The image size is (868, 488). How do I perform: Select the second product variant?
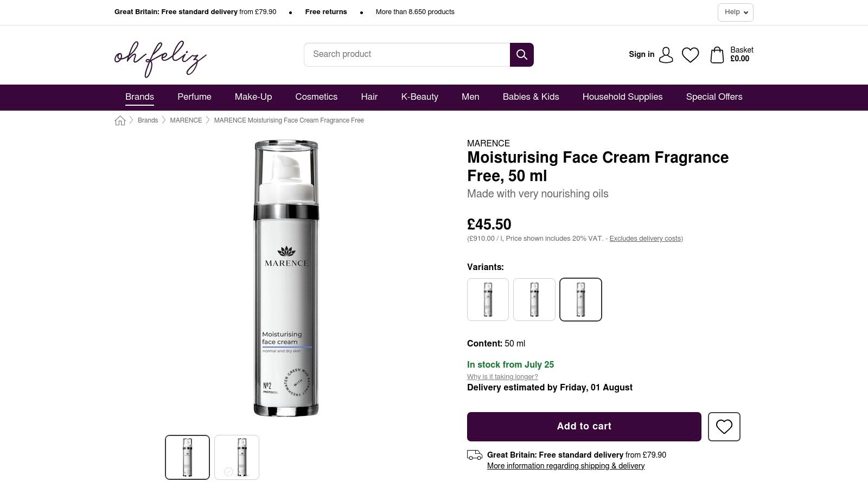point(534,299)
